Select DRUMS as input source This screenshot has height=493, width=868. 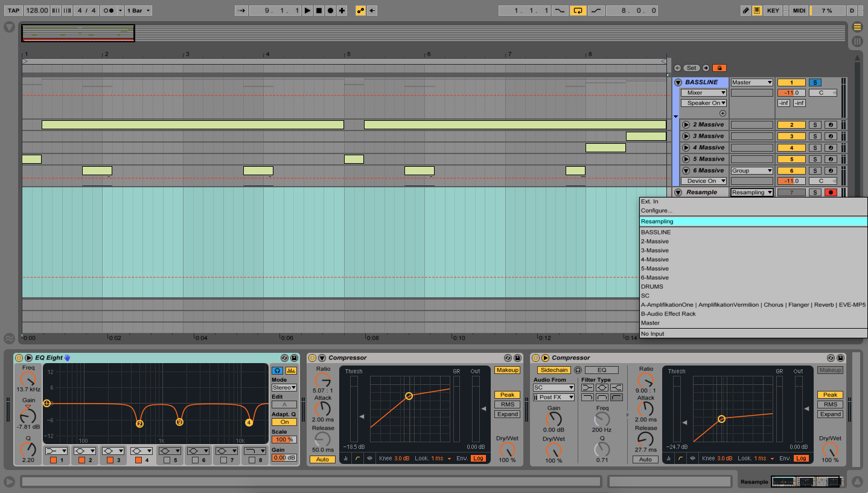coord(753,286)
